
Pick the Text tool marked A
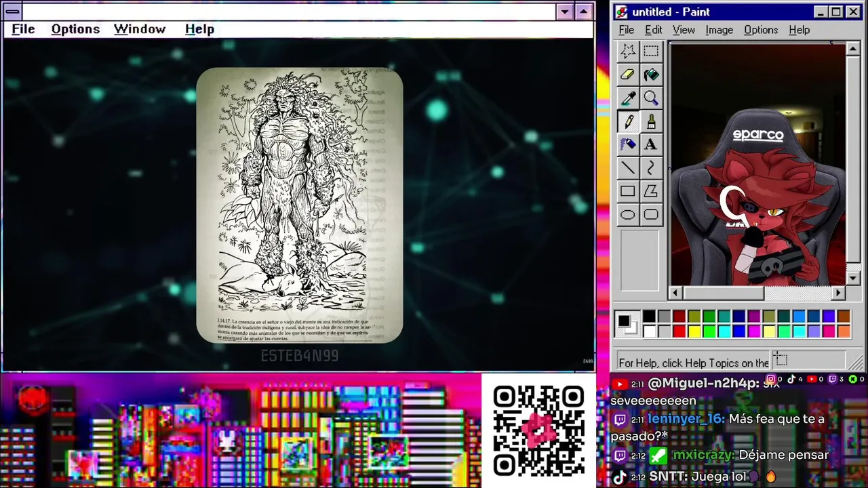(651, 144)
